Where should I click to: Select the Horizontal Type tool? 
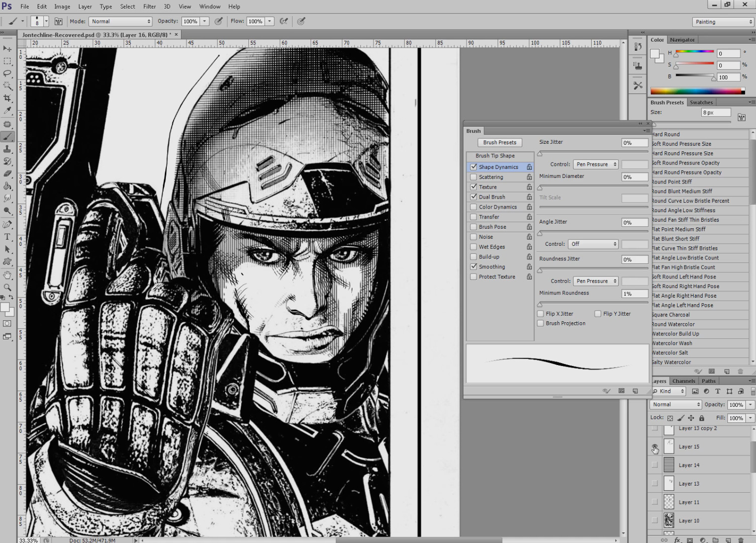pyautogui.click(x=8, y=236)
